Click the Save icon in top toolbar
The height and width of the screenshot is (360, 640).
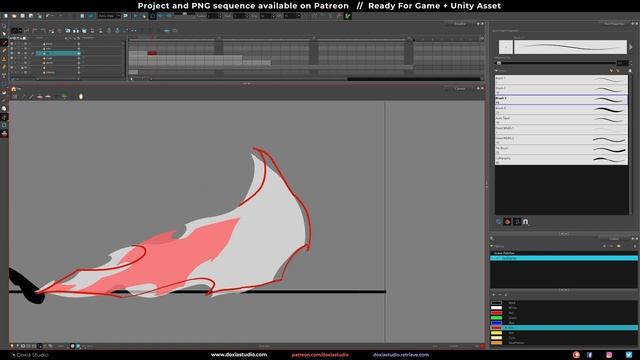(x=22, y=16)
